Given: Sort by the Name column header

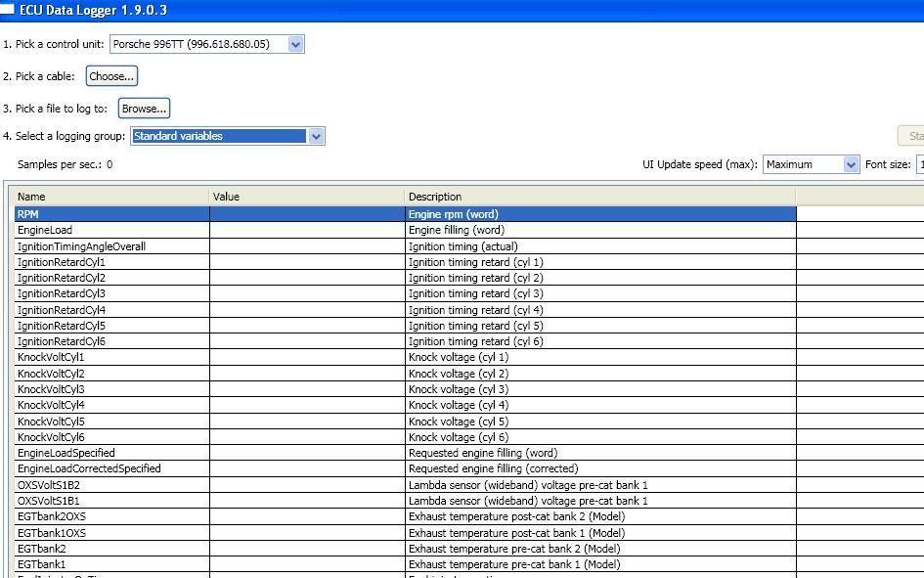Looking at the screenshot, I should (110, 197).
